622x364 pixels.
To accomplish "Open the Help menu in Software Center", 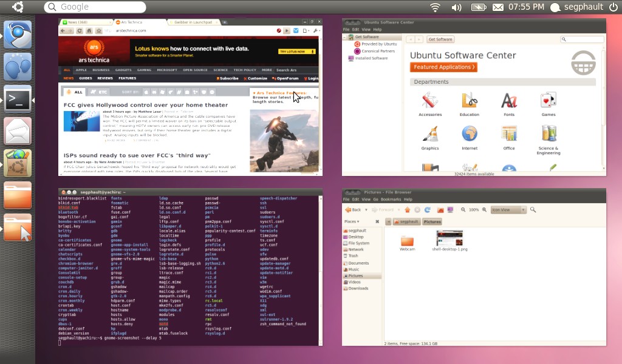I will [x=377, y=29].
